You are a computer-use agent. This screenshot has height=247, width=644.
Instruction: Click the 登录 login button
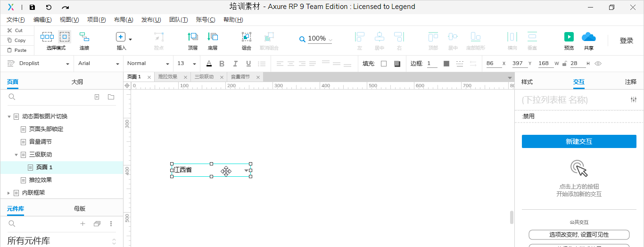click(627, 41)
